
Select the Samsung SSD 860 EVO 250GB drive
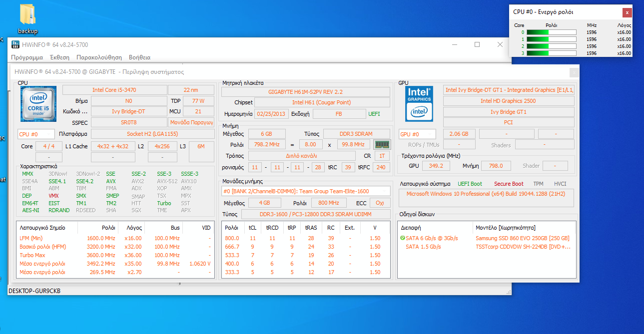523,238
